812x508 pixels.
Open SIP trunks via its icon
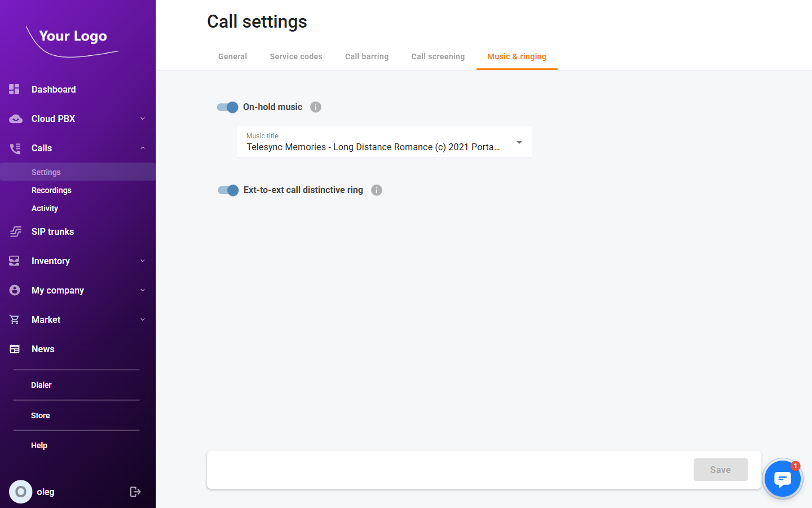tap(15, 231)
